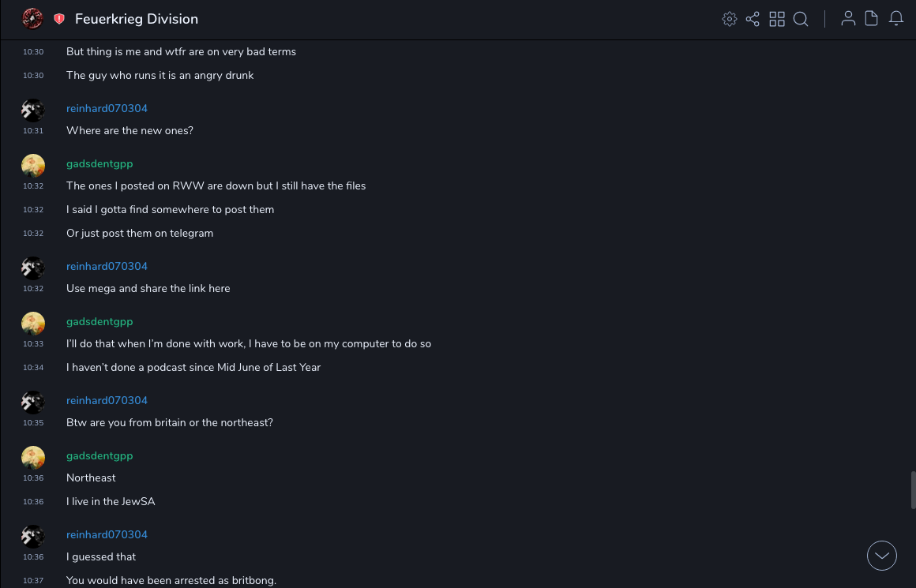
Task: Click username gadsdentgpp above the 10:32 message
Action: tap(99, 163)
